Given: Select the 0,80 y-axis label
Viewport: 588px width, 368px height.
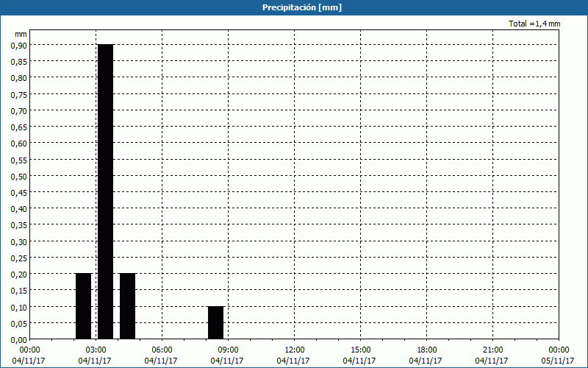Looking at the screenshot, I should 19,78.
